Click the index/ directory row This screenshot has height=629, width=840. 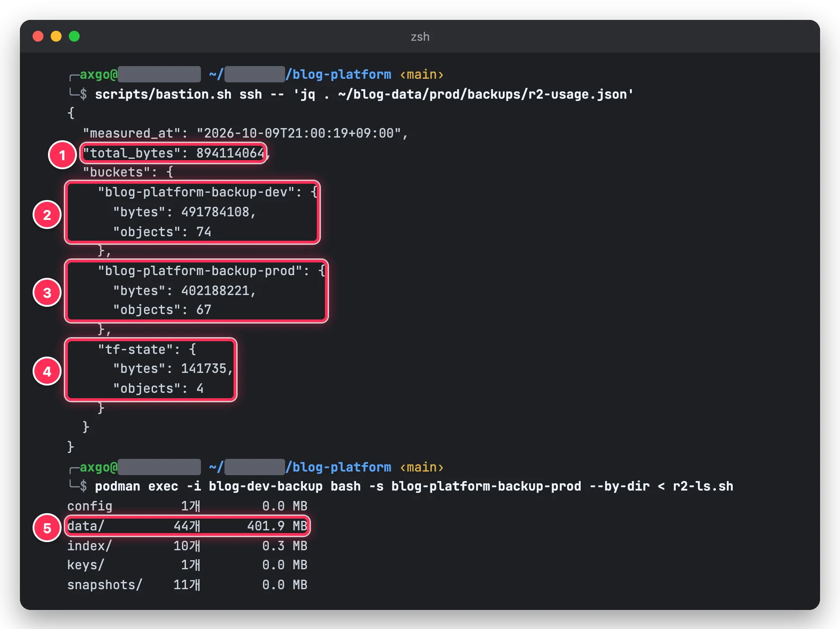pyautogui.click(x=187, y=546)
